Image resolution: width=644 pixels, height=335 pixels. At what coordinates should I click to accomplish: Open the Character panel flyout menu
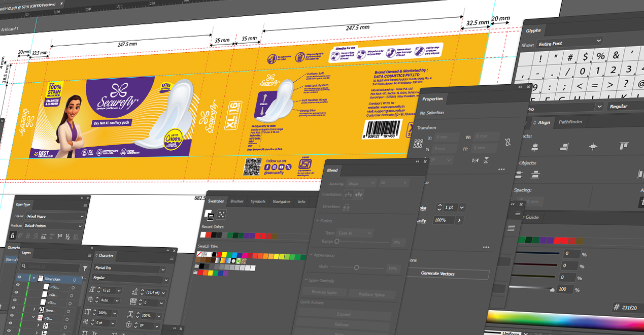pyautogui.click(x=172, y=258)
